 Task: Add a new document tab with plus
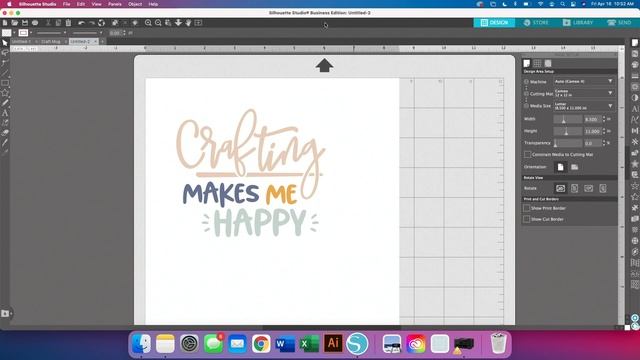click(102, 42)
